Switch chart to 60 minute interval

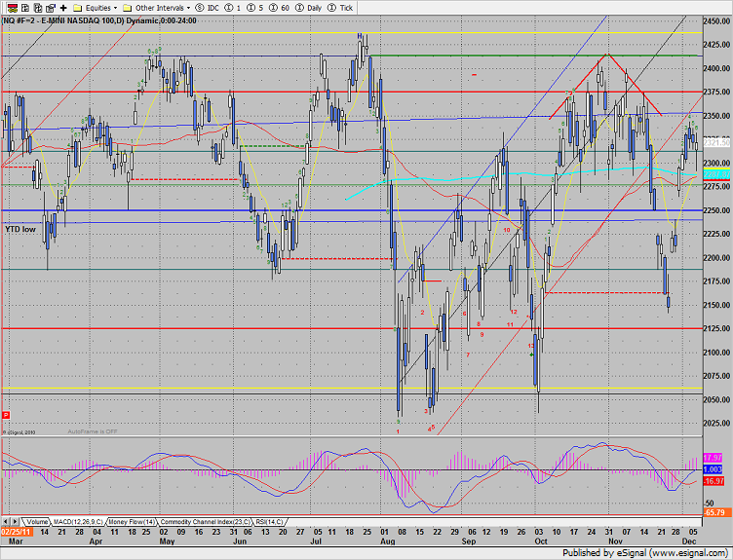[x=279, y=8]
